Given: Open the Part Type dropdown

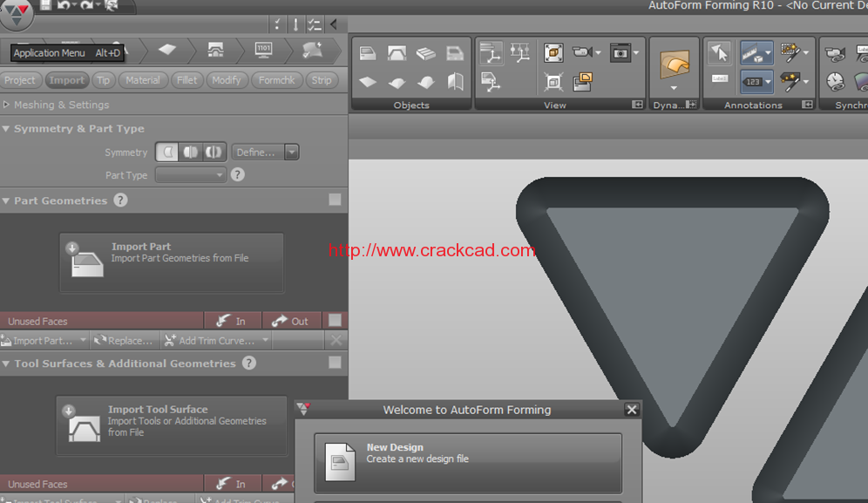Looking at the screenshot, I should pyautogui.click(x=191, y=175).
